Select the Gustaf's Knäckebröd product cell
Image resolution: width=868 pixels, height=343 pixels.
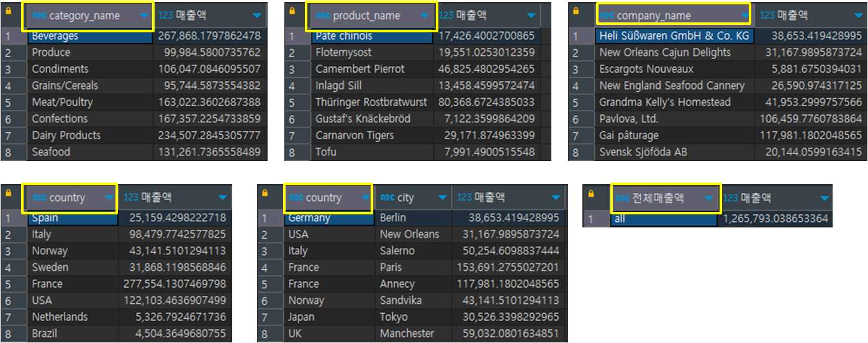point(372,119)
